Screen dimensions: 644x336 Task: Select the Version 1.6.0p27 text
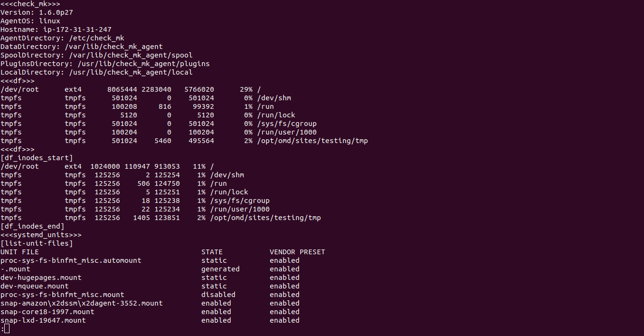(x=37, y=12)
